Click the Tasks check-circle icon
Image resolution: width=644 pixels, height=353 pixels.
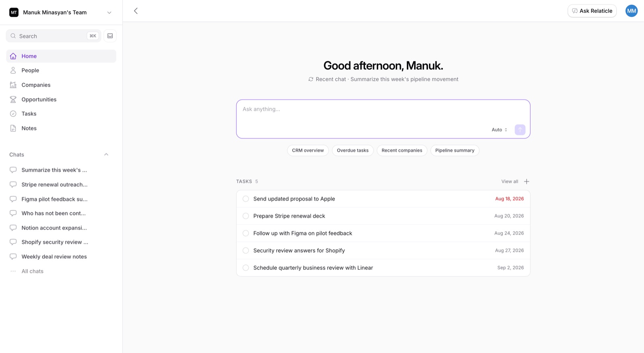[13, 114]
